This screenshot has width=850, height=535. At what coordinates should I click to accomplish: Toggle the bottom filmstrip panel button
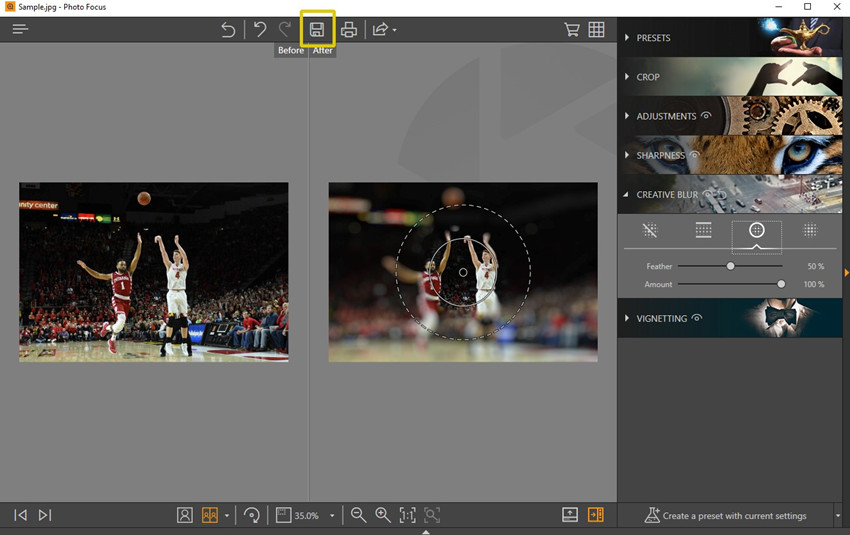coord(570,514)
